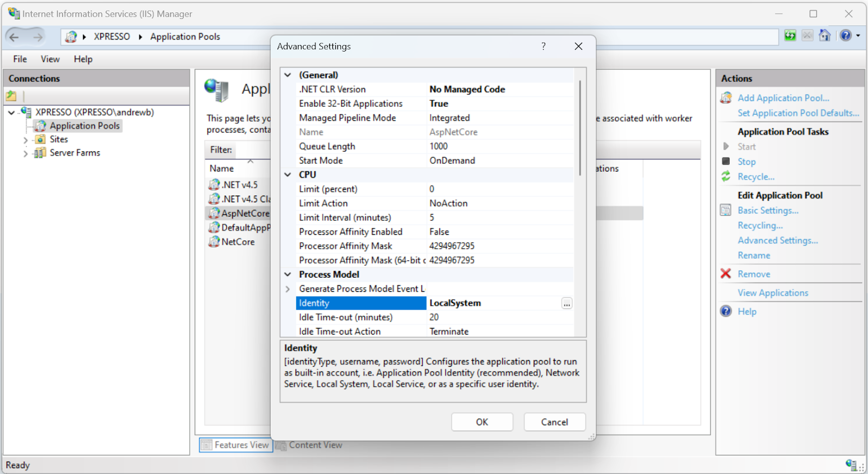This screenshot has height=474, width=868.
Task: Click the create connection icon under Connections
Action: [x=11, y=97]
